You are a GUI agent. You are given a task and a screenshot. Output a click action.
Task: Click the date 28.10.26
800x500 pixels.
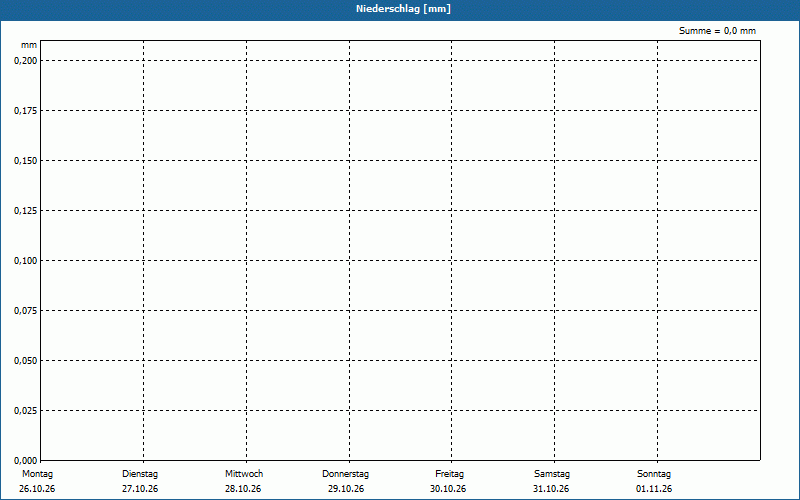click(x=243, y=489)
